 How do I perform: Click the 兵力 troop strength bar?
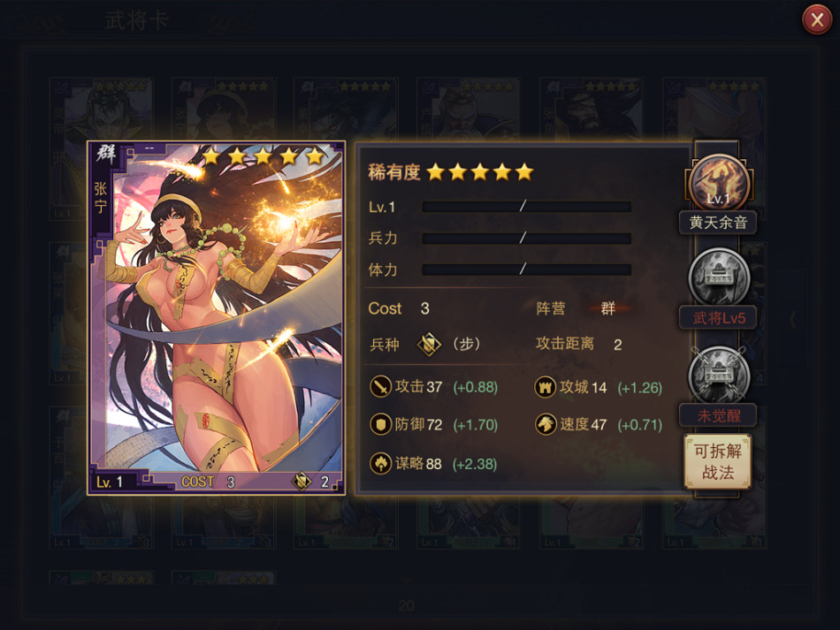[x=526, y=239]
